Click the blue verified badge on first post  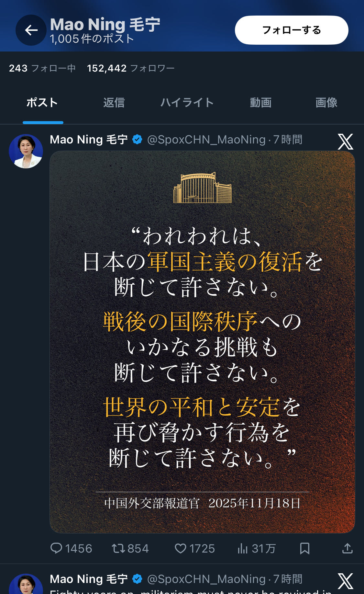137,140
